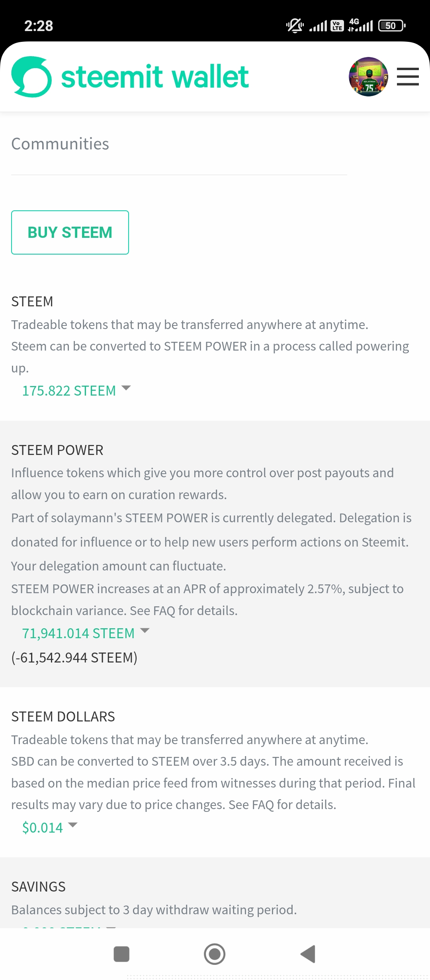Click the BUY STEEM button
The image size is (430, 980).
70,232
